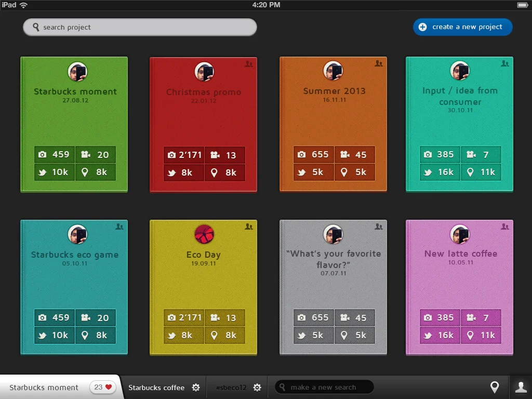Open the Summer 2013 project title

pyautogui.click(x=334, y=91)
